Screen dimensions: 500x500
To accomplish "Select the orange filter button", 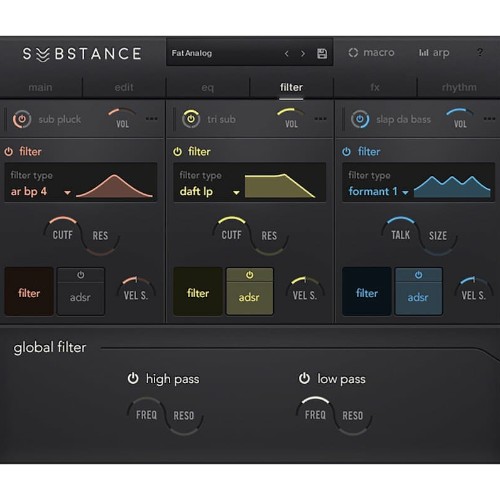I will pos(29,292).
